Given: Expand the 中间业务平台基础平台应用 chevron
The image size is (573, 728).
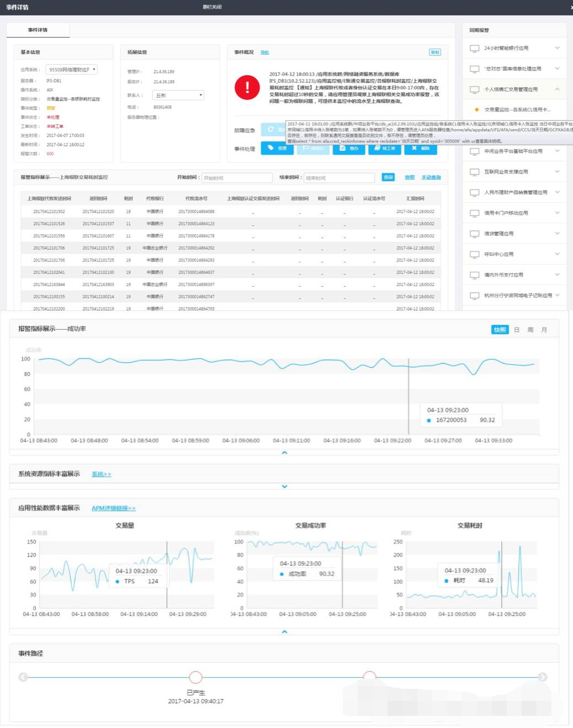Looking at the screenshot, I should pyautogui.click(x=557, y=151).
